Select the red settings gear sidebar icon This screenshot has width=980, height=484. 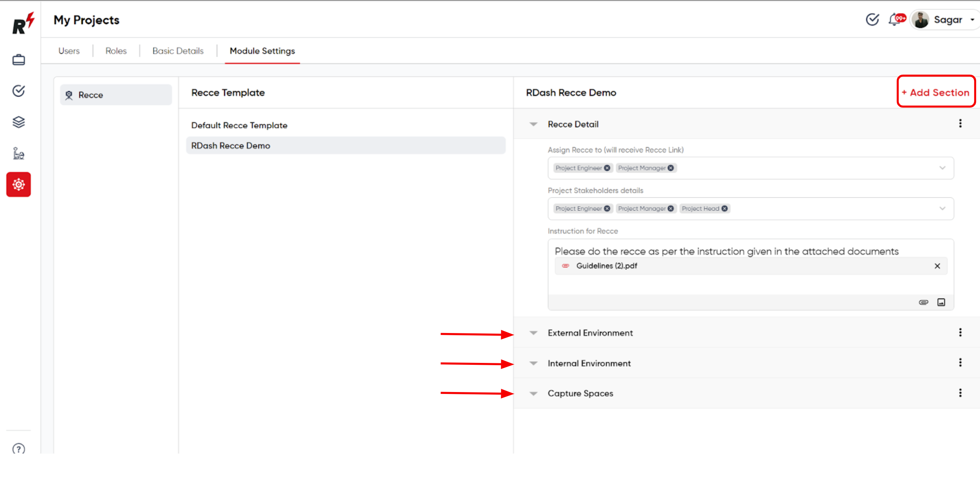click(18, 184)
